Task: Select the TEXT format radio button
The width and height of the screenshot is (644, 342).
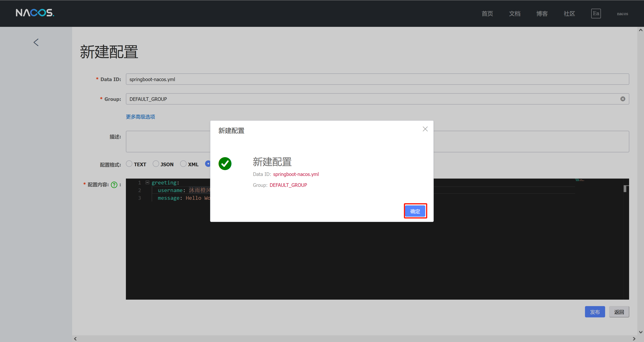Action: point(129,164)
